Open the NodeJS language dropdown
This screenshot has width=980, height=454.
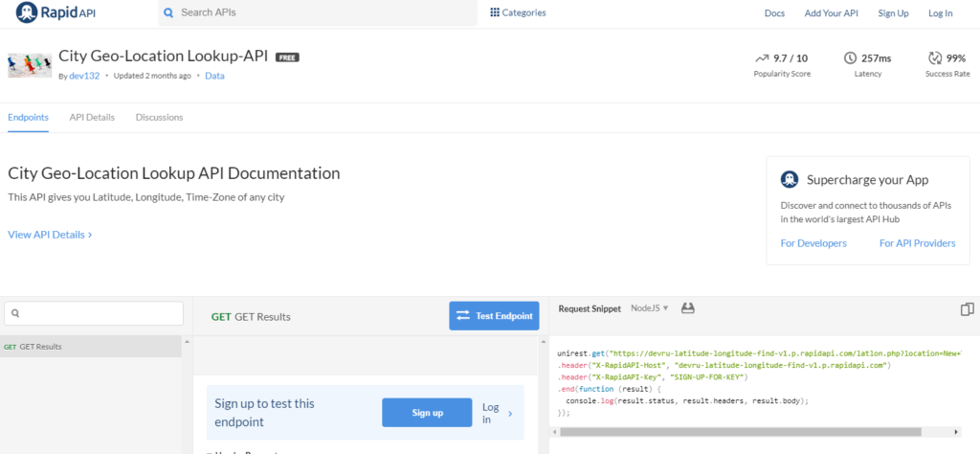[x=650, y=308]
